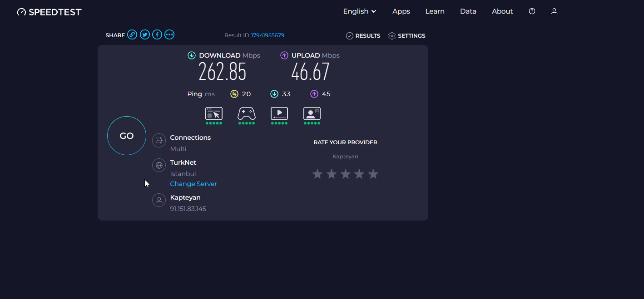Click the Connections label
The image size is (644, 299).
pyautogui.click(x=190, y=137)
